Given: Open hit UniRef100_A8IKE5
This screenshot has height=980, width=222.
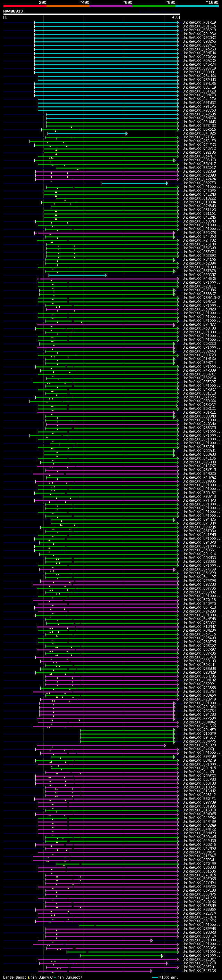Looking at the screenshot, I should coord(199,26).
